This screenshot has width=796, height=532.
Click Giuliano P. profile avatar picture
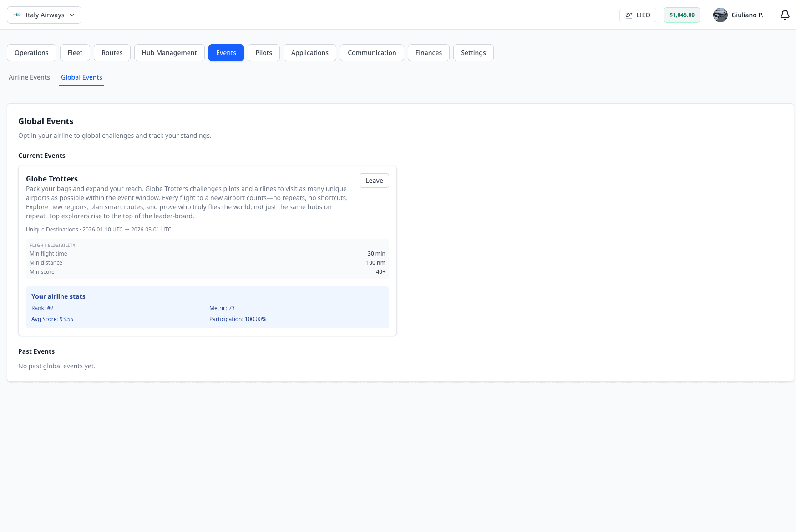coord(720,15)
